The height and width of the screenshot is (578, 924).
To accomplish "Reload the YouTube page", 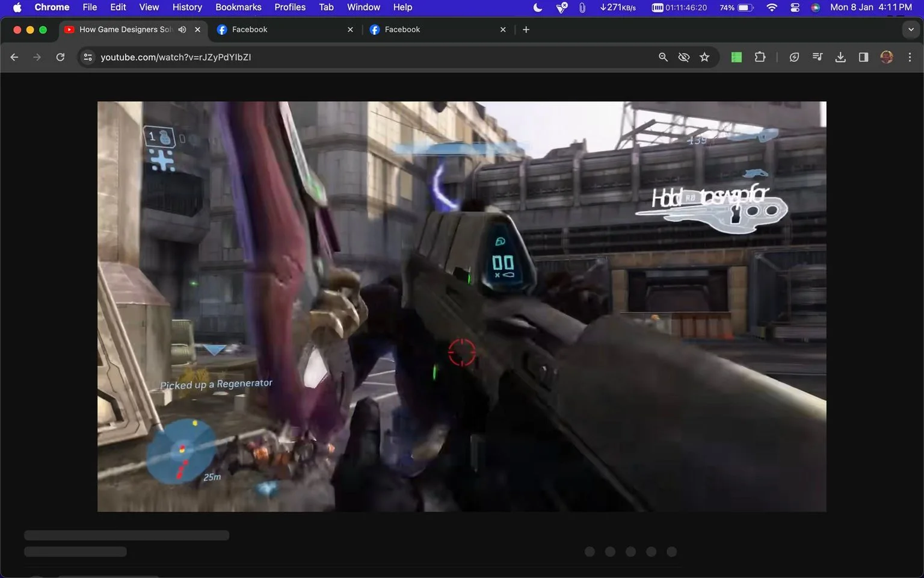I will (x=60, y=57).
